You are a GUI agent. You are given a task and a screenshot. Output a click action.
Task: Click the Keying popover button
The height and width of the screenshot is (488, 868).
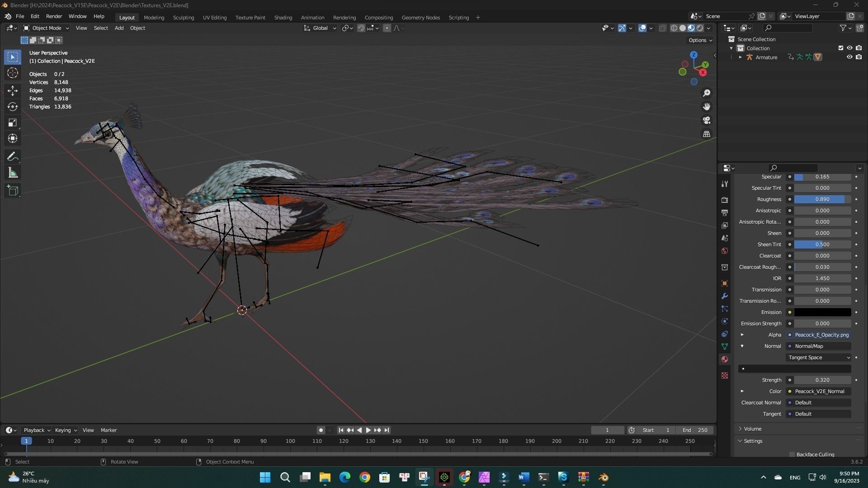(x=66, y=430)
